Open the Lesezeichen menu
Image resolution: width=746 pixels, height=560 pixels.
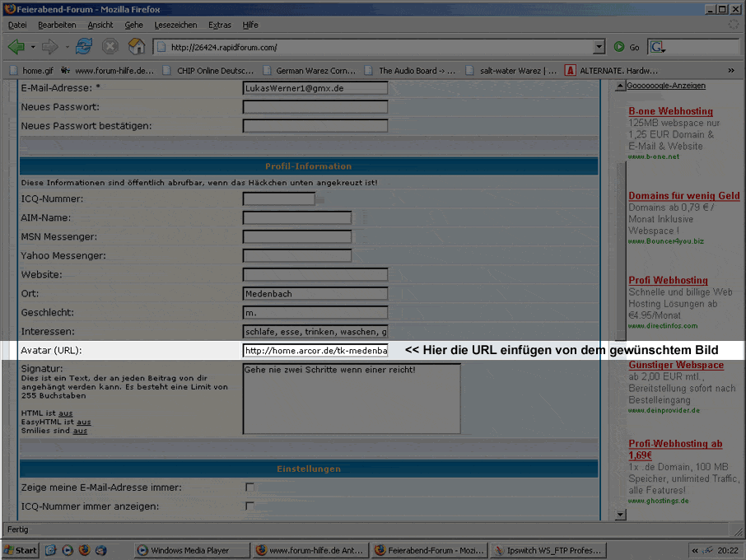coord(175,26)
